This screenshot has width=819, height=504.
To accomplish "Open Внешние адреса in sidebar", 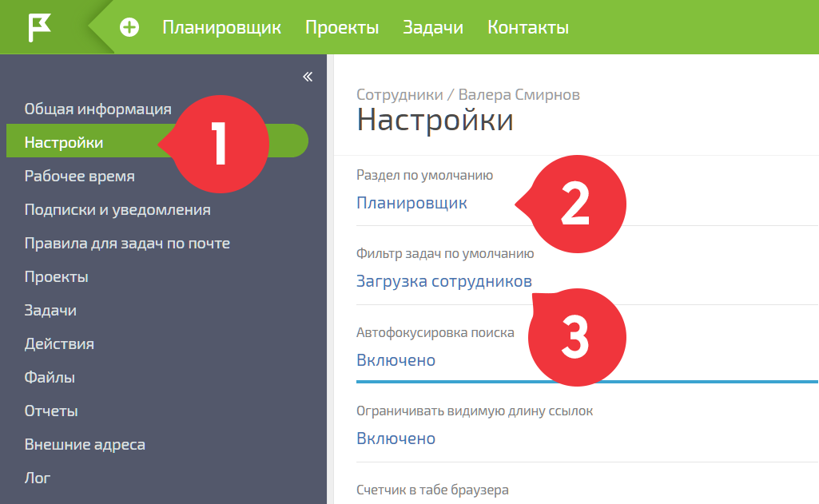I will pos(85,444).
